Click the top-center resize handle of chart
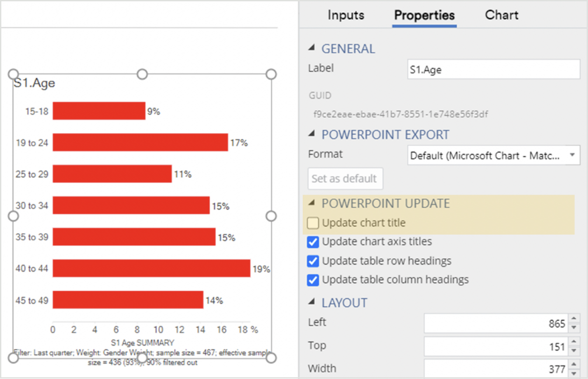This screenshot has width=588, height=379. click(x=142, y=74)
